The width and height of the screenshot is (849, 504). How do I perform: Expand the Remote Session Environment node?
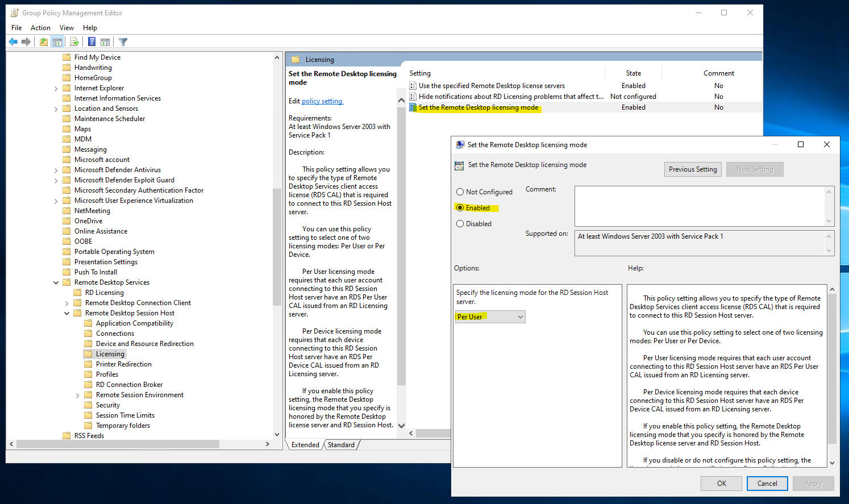(77, 395)
